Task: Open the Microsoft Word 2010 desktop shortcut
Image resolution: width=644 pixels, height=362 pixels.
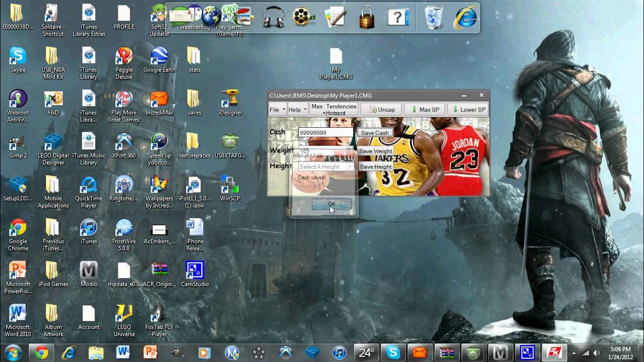Action: pos(18,320)
